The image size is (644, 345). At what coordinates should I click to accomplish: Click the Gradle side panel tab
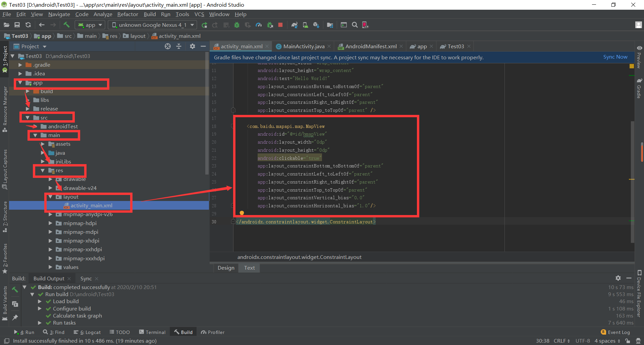(639, 88)
